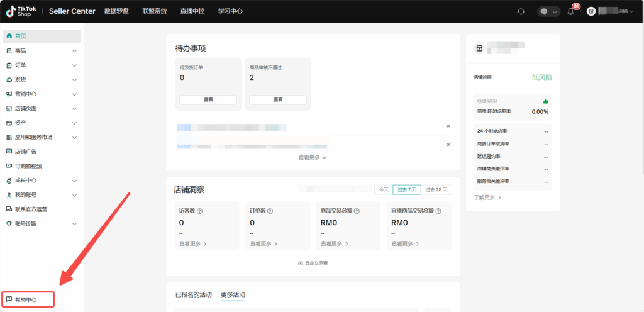Click 查看更多 under 商品交易总额

pos(335,243)
